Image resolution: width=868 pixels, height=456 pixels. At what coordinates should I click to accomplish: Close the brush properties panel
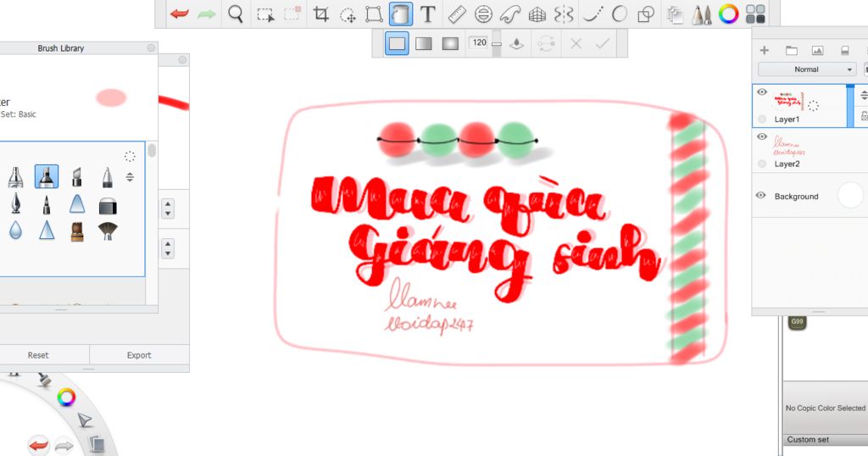[182, 60]
